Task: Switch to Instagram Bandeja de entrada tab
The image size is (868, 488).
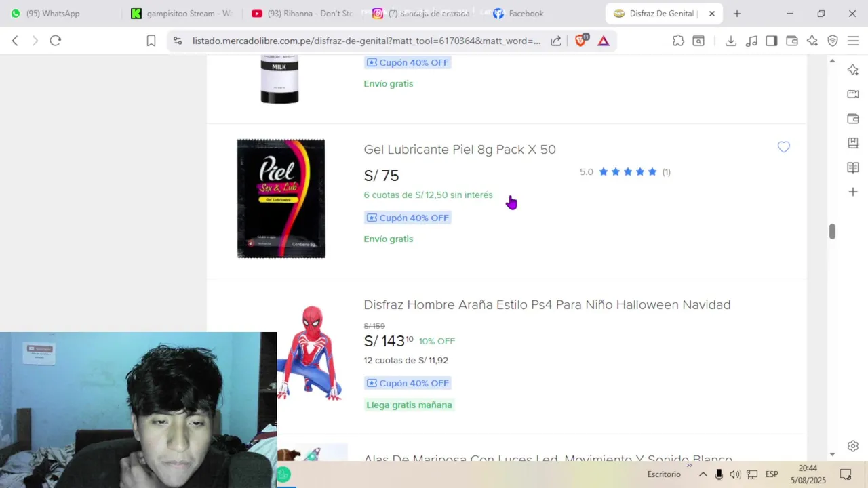Action: tap(423, 14)
